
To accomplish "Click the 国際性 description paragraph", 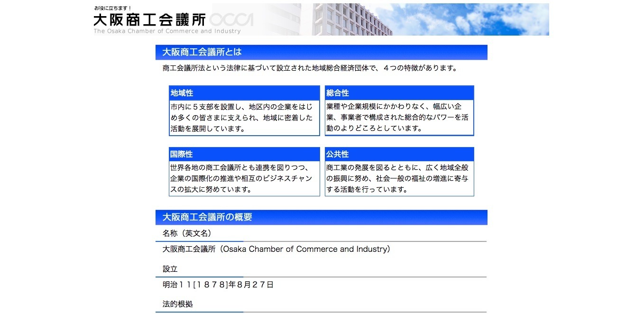I will pos(244,179).
